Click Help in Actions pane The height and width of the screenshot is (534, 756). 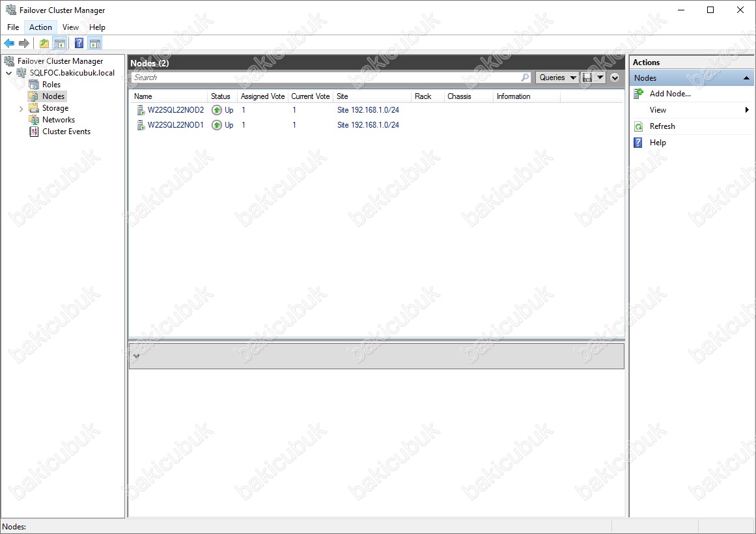tap(658, 143)
